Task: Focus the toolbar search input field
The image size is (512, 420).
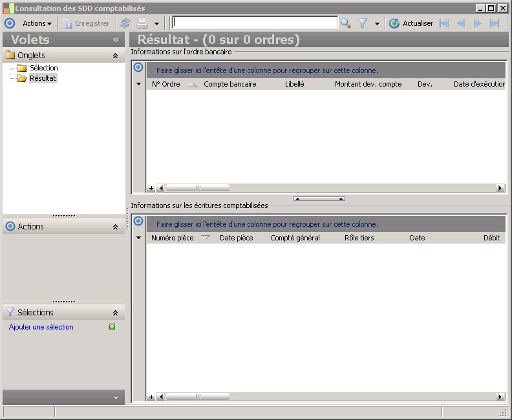Action: pos(255,23)
